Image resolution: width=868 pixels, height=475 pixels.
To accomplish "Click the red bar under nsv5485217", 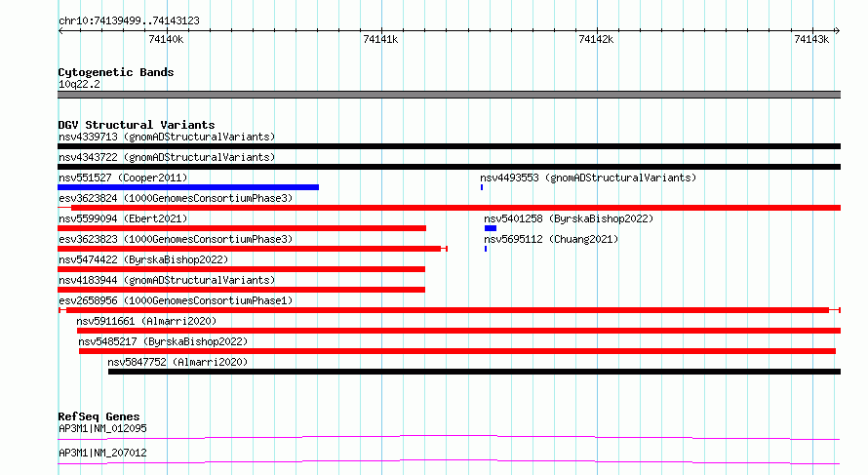I will click(x=457, y=351).
